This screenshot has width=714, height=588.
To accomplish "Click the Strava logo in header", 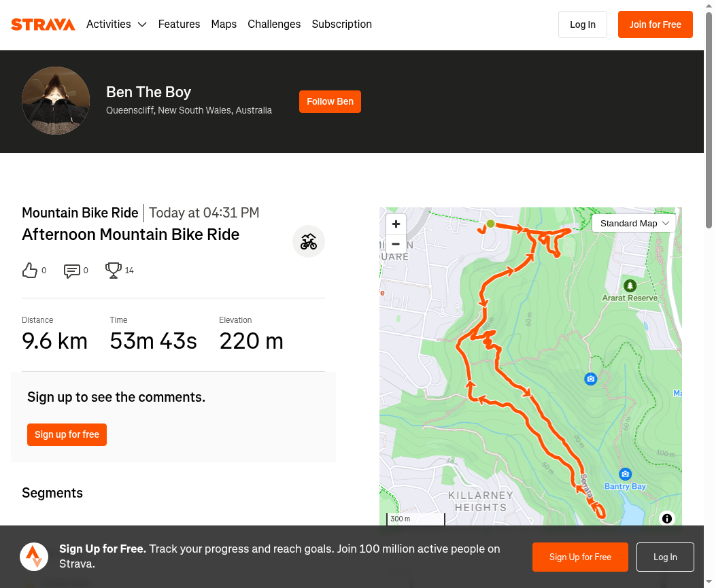I will (43, 24).
